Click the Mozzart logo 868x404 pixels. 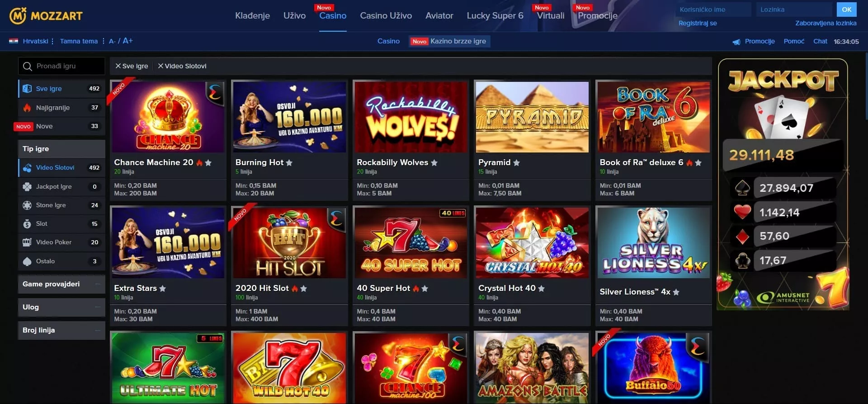coord(46,16)
